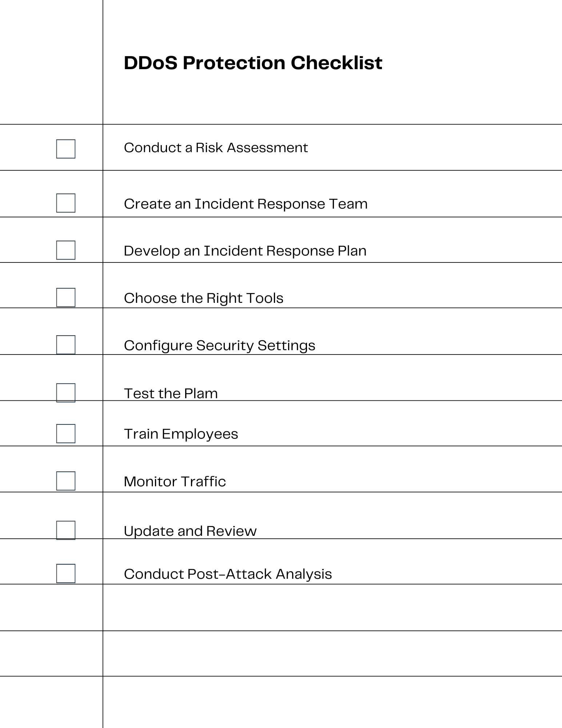Toggle the Configure Security Settings checkbox
Image resolution: width=562 pixels, height=728 pixels.
pyautogui.click(x=66, y=345)
